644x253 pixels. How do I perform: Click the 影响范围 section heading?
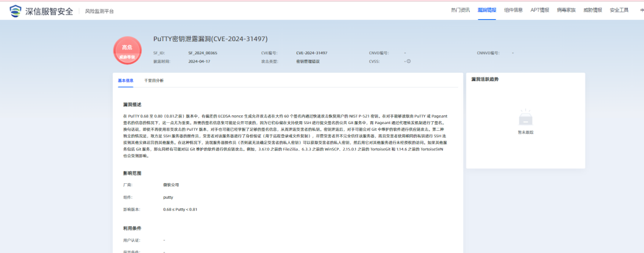132,173
